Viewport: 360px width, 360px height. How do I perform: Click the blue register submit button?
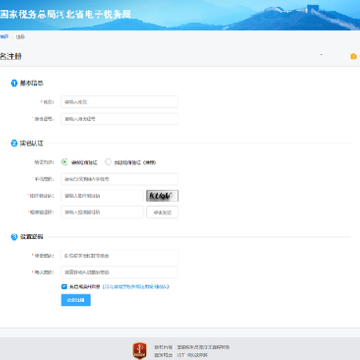tap(76, 300)
